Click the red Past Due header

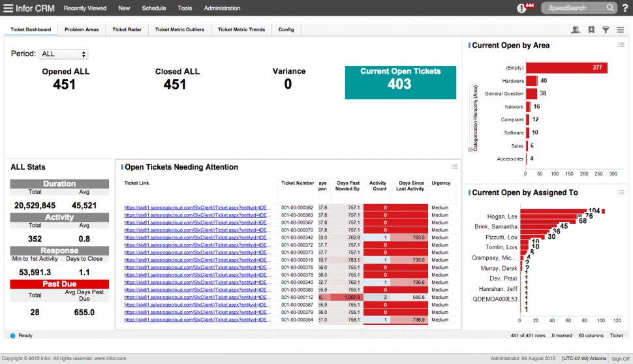pyautogui.click(x=59, y=284)
